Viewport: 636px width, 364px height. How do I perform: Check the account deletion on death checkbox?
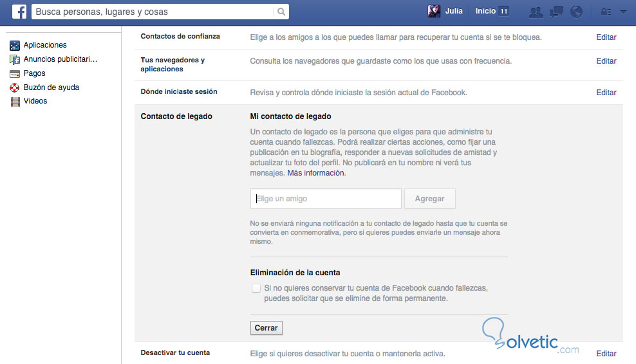256,288
